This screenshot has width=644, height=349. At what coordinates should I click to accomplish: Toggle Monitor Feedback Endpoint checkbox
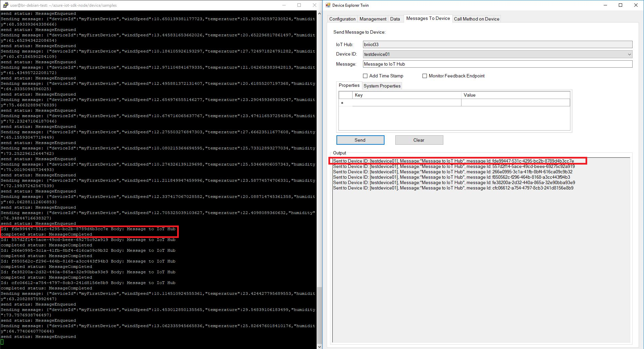pos(425,76)
